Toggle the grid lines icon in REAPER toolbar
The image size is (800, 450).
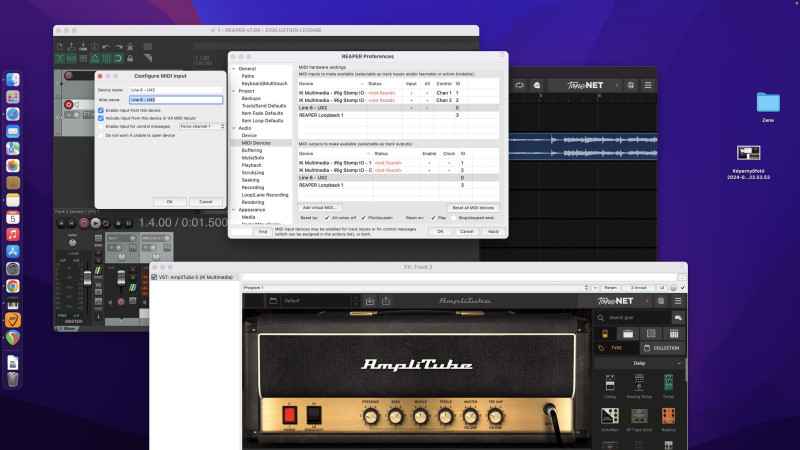[x=107, y=59]
